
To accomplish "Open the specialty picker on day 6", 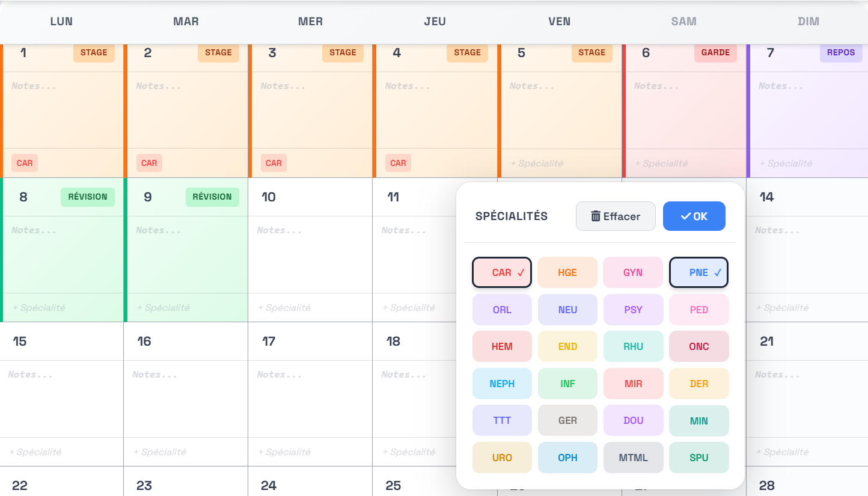I will click(x=660, y=163).
